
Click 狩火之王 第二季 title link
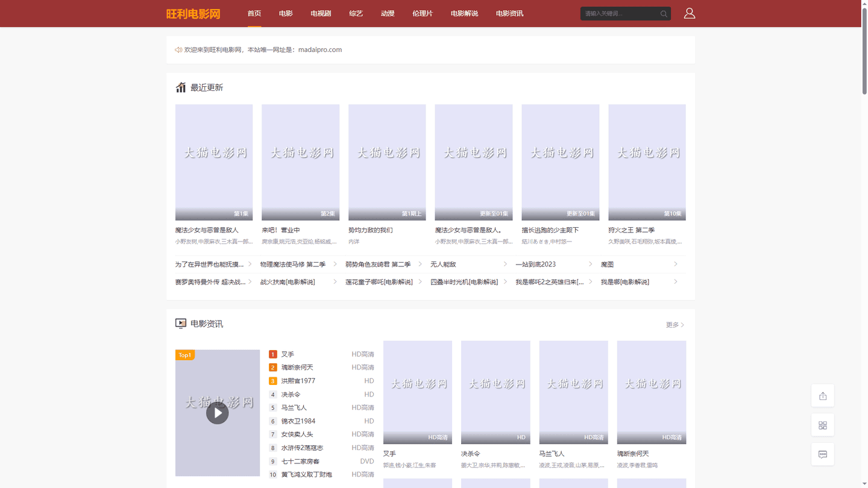632,230
